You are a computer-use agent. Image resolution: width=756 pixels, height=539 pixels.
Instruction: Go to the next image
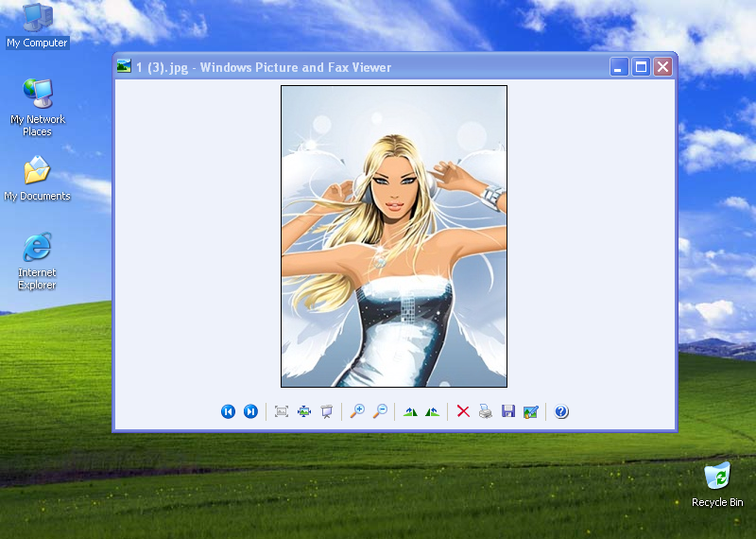click(x=250, y=411)
